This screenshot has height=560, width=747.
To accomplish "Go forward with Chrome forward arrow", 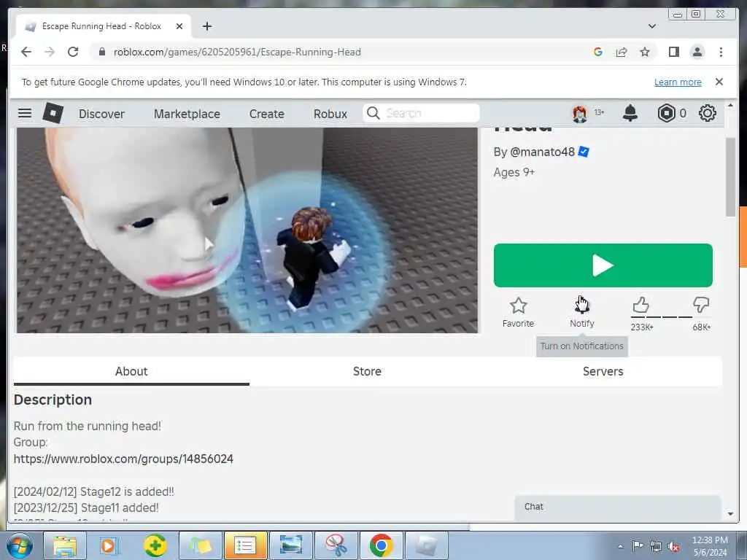I will pos(50,52).
